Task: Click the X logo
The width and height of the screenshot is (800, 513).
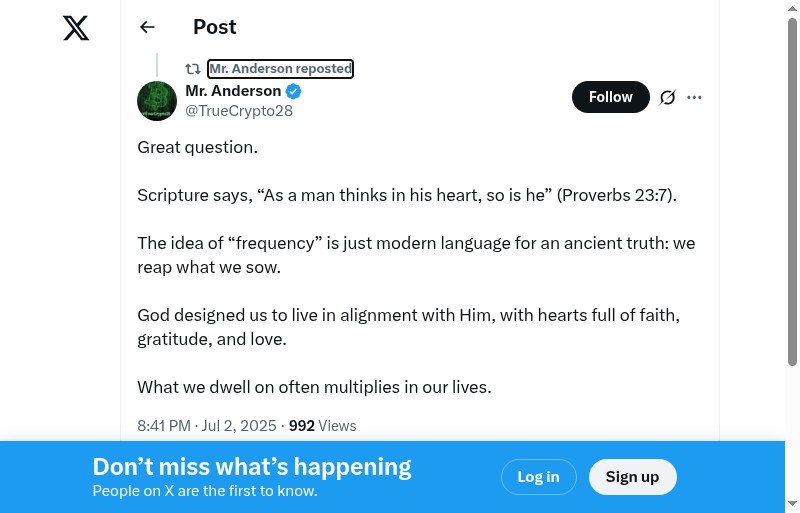Action: [76, 28]
